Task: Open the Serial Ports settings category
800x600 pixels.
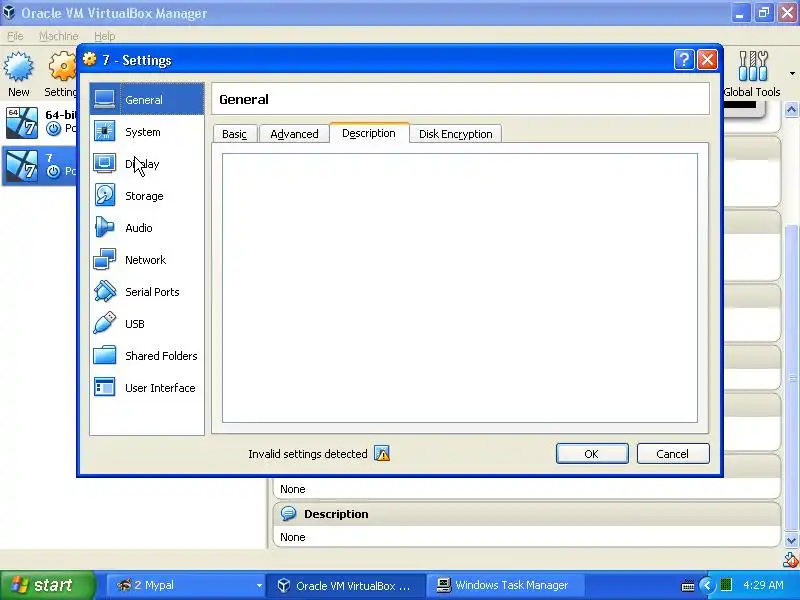Action: click(x=147, y=292)
